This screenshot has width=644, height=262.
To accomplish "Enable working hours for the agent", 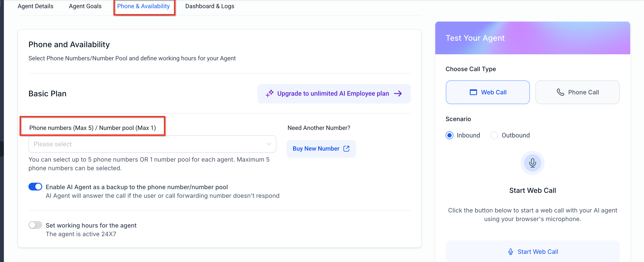I will 35,225.
